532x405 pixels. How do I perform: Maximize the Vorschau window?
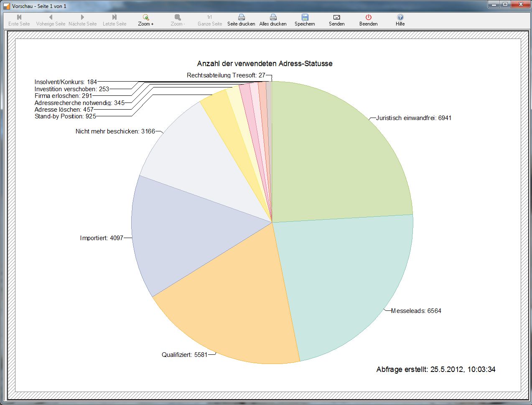(505, 5)
